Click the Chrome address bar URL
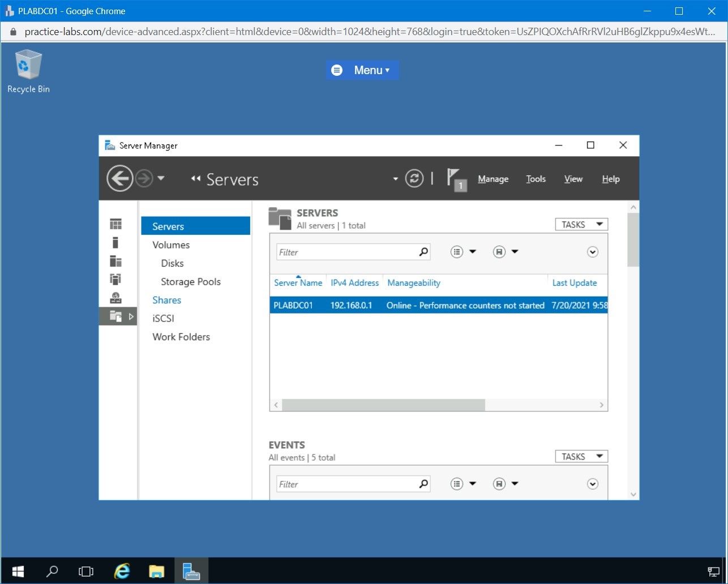Image resolution: width=728 pixels, height=584 pixels. point(370,32)
